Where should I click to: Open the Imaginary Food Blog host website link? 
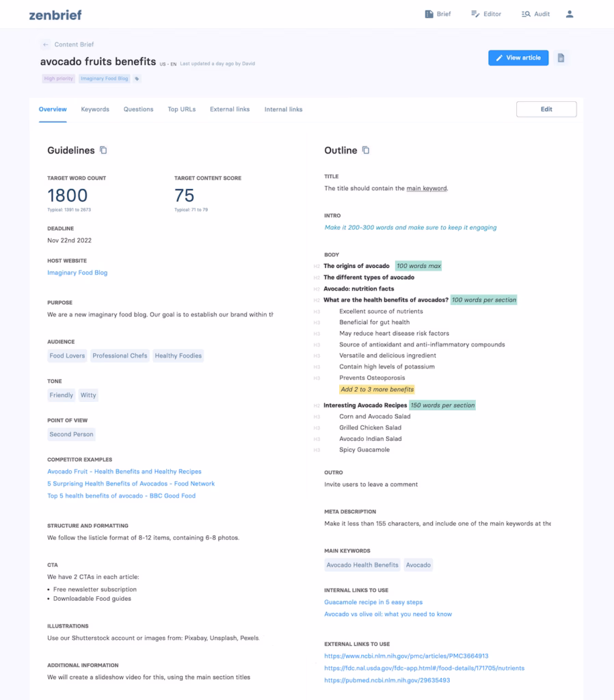click(77, 273)
